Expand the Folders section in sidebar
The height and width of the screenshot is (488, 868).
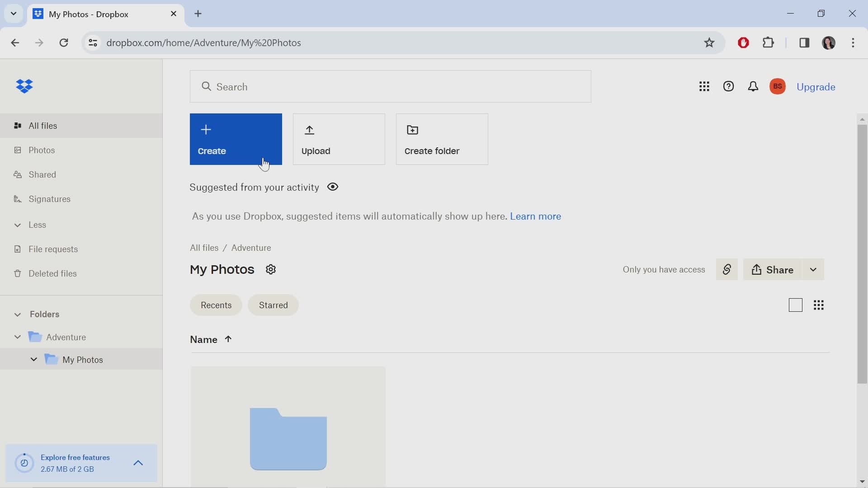point(17,314)
